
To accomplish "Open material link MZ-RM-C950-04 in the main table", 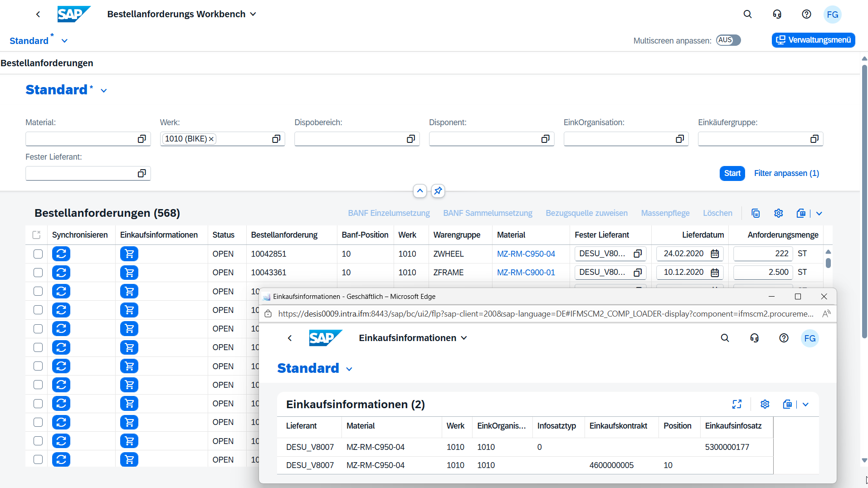I will pyautogui.click(x=526, y=254).
